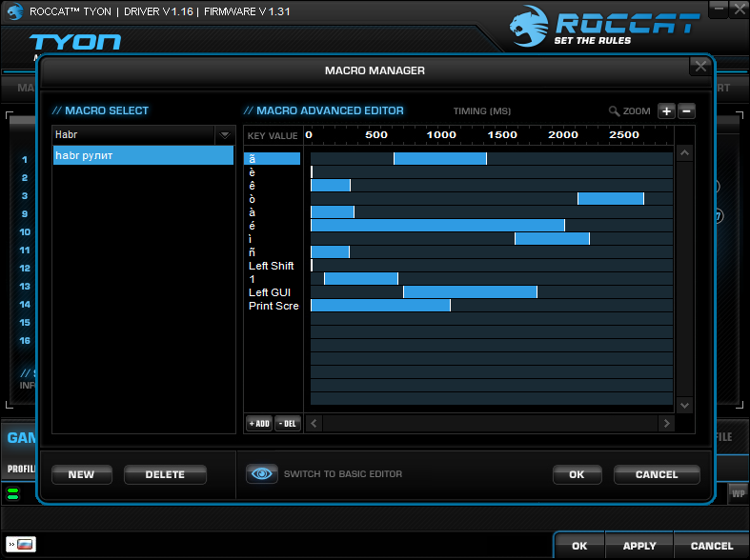Select the Print Scre key row
750x560 pixels.
click(274, 306)
